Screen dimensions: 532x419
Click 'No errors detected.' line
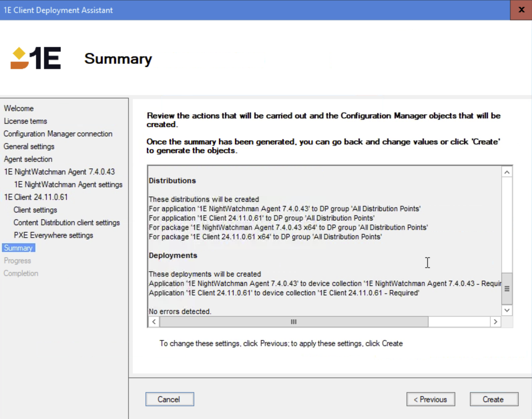[180, 311]
